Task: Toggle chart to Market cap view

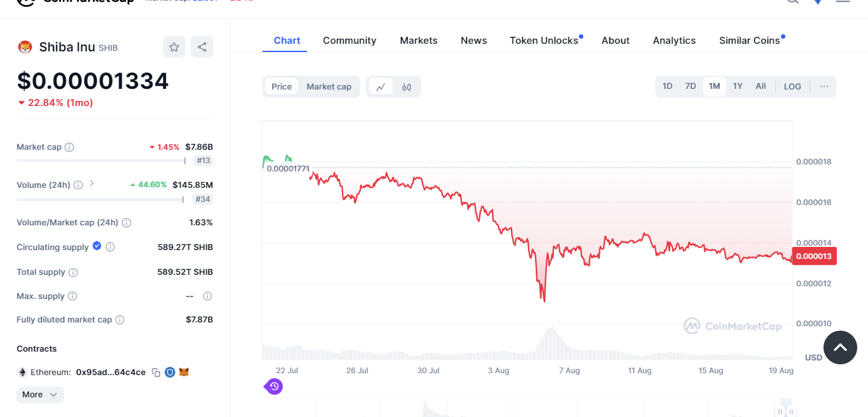Action: tap(329, 87)
